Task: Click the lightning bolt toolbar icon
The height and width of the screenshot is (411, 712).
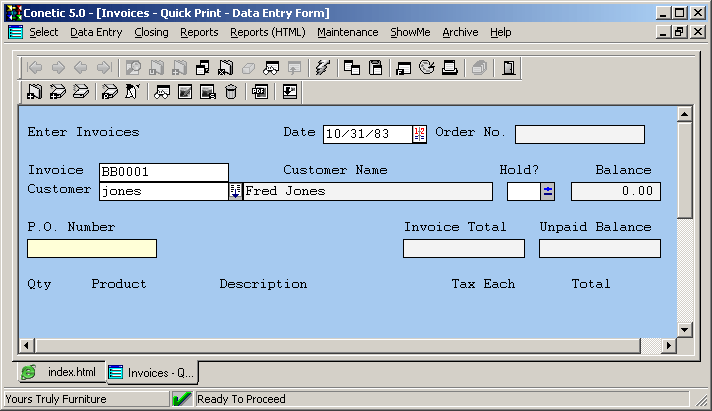Action: (x=321, y=69)
